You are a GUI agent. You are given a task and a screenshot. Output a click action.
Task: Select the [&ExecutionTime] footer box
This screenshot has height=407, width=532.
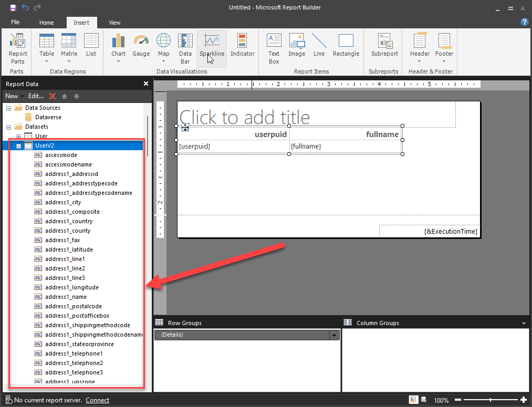(x=429, y=231)
